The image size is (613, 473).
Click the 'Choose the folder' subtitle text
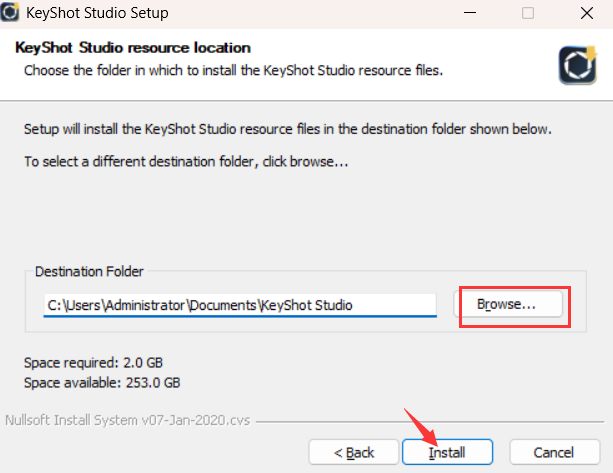click(x=232, y=70)
